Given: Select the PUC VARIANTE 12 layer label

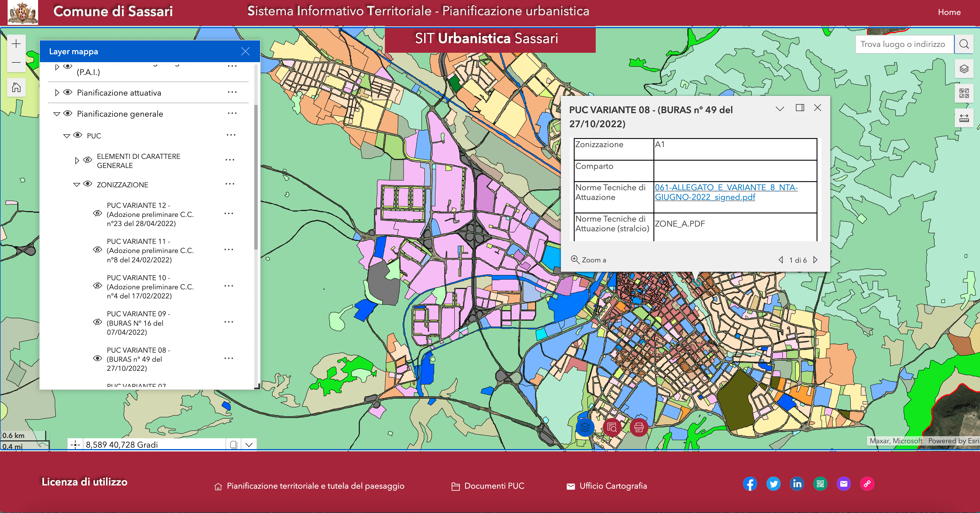Looking at the screenshot, I should [150, 214].
